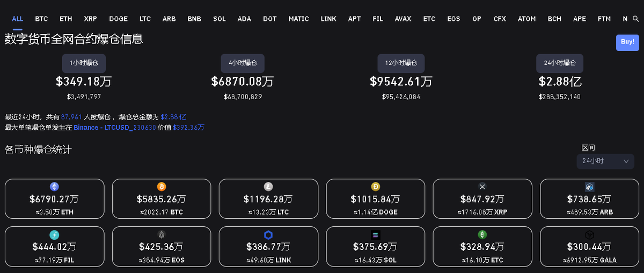644x273 pixels.
Task: Go to the SOL tab
Action: click(x=219, y=19)
